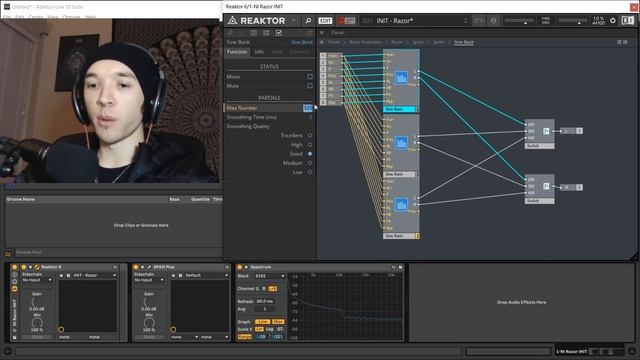This screenshot has width=640, height=360.
Task: Open the Reaktor 6 INIT - Razor preset dropdown
Action: coord(94,276)
